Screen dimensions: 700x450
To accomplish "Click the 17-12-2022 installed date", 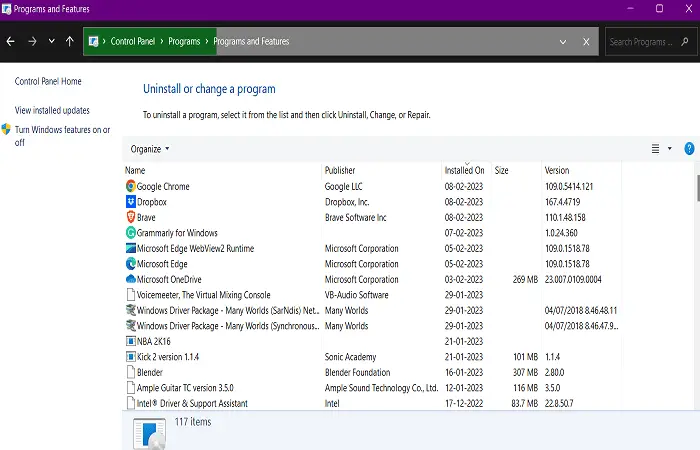I will point(464,403).
